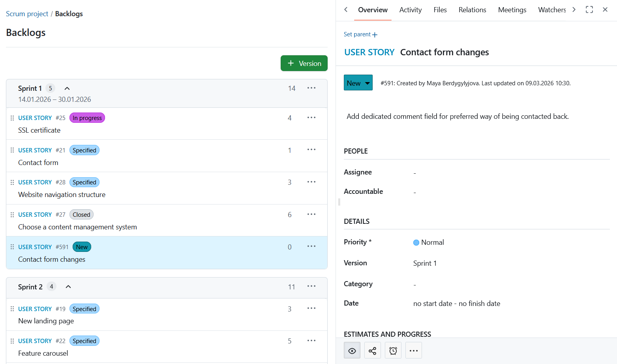Collapse the Sprint 2 backlog list

(68, 286)
